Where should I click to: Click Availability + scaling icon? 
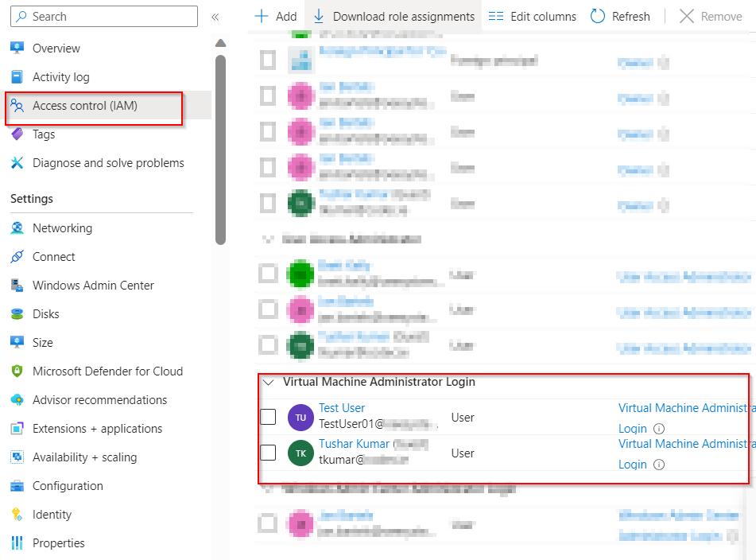[17, 457]
